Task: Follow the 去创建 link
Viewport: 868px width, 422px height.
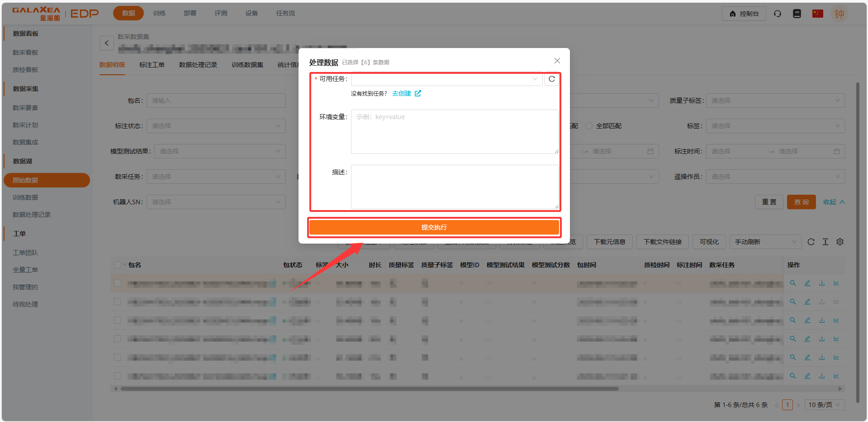Action: pyautogui.click(x=402, y=93)
